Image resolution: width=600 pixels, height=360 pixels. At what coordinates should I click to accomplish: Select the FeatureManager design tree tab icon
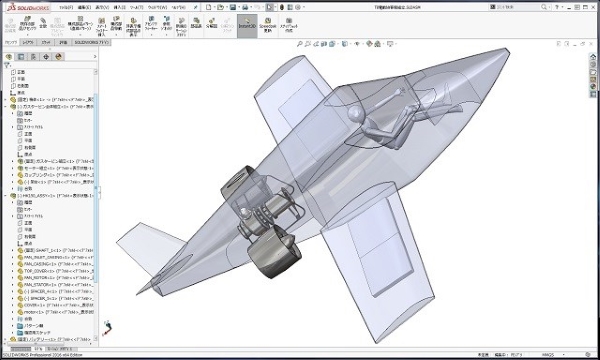pos(9,57)
